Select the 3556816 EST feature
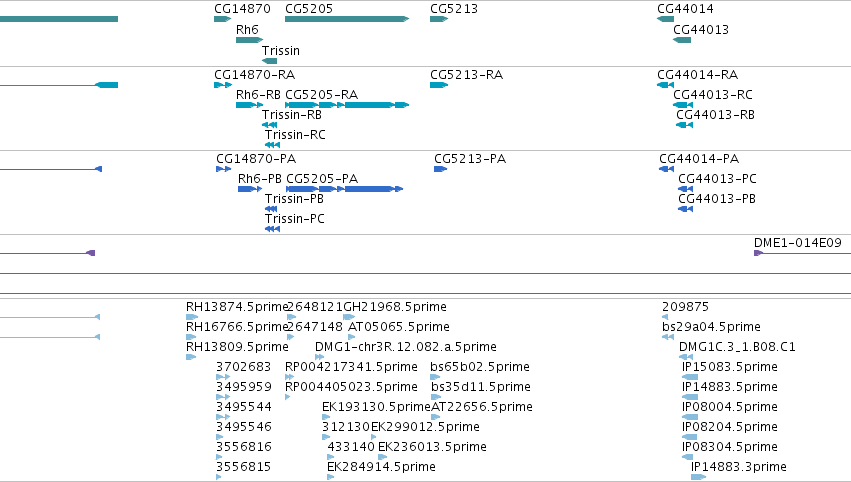Screen dimensions: 851x482 219,457
